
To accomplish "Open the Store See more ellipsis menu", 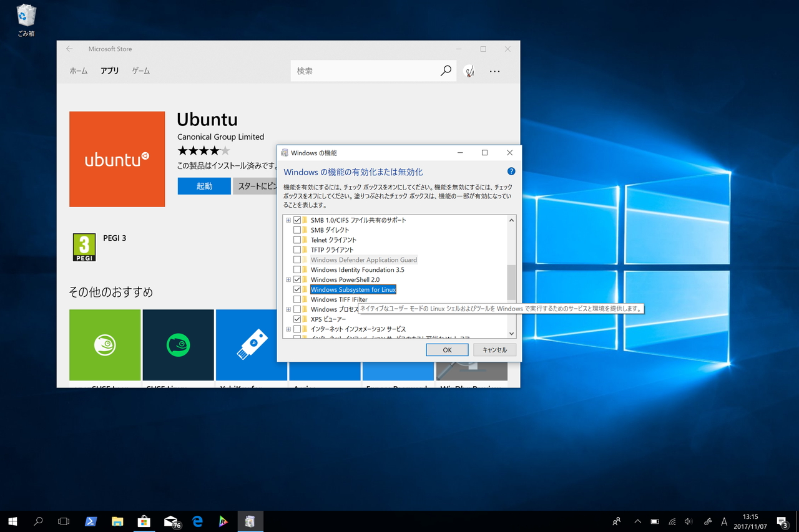I will tap(494, 70).
